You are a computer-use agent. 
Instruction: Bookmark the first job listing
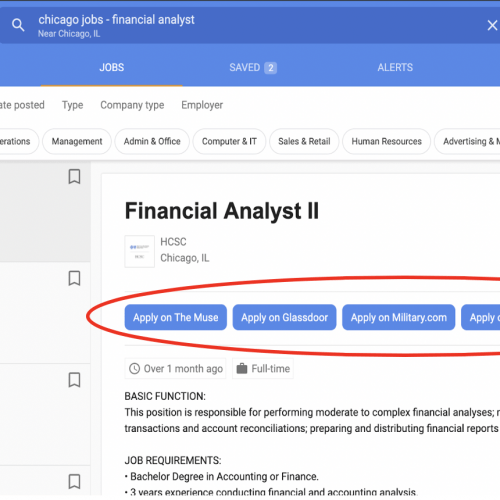click(x=74, y=176)
